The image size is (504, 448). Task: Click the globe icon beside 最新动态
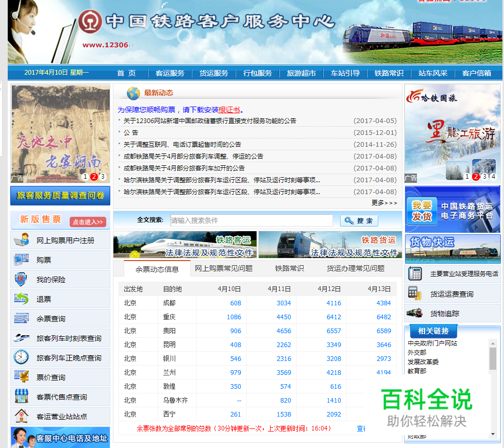[x=133, y=93]
